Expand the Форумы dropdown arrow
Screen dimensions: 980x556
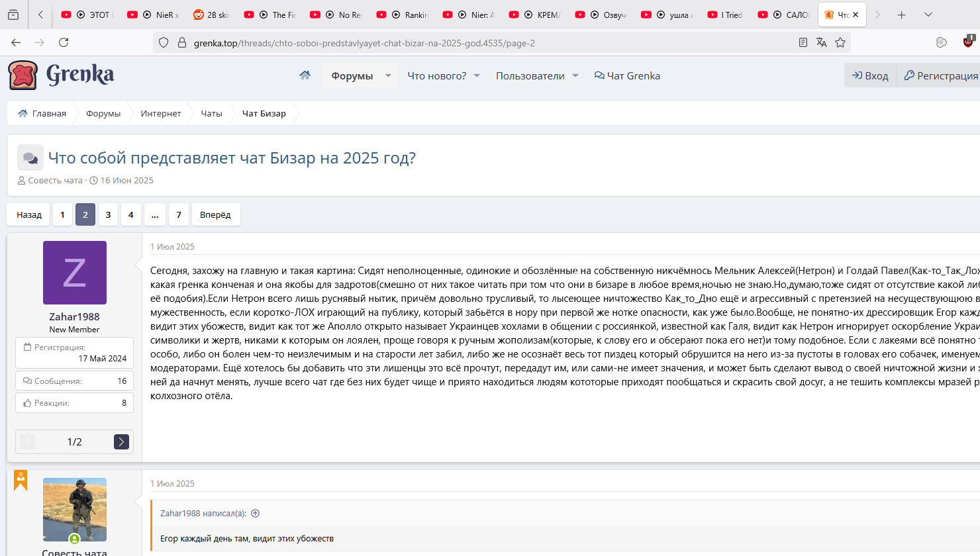click(x=388, y=75)
